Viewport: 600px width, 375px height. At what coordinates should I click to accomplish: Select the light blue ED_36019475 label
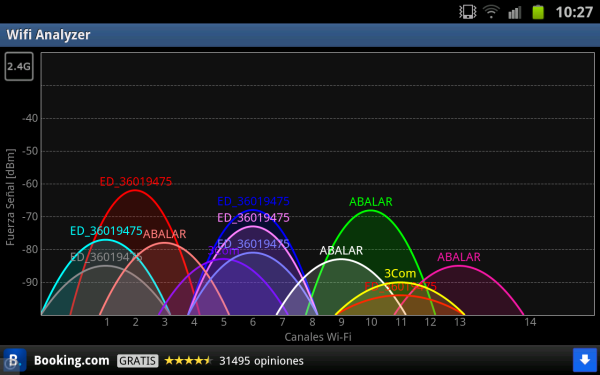(253, 244)
